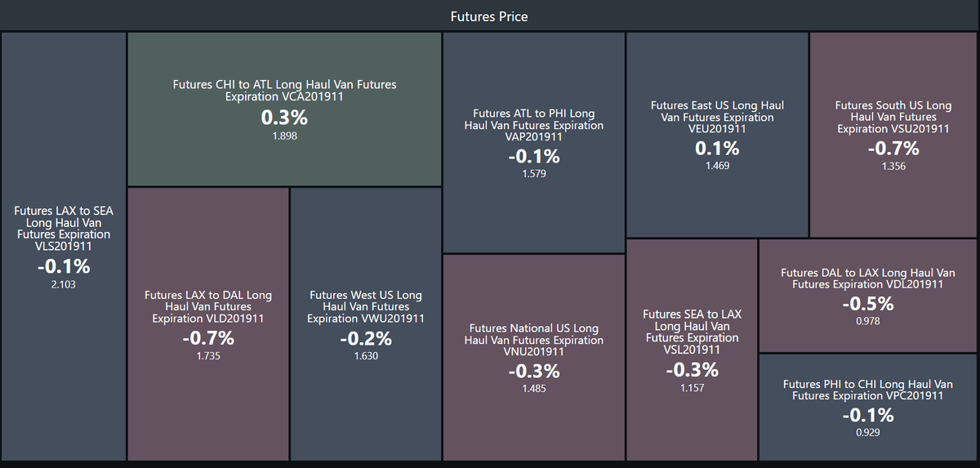Open the ATL to PHI VAP201911 tile
The image size is (980, 468).
point(534,143)
